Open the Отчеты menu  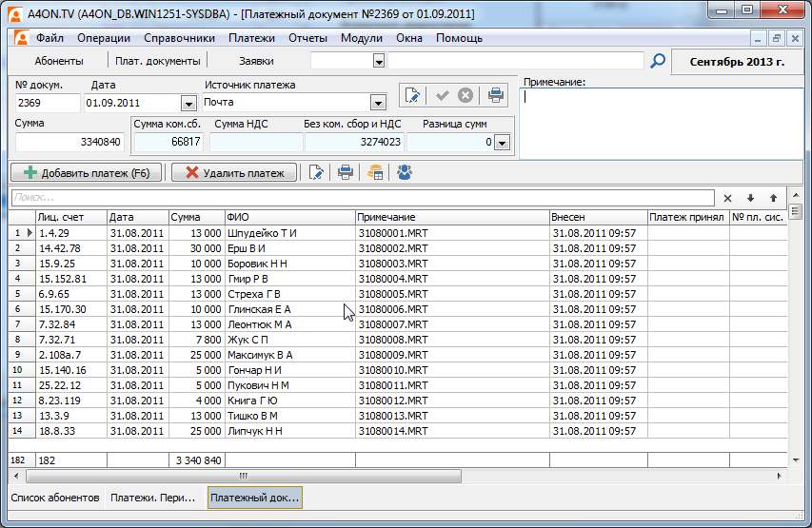307,38
